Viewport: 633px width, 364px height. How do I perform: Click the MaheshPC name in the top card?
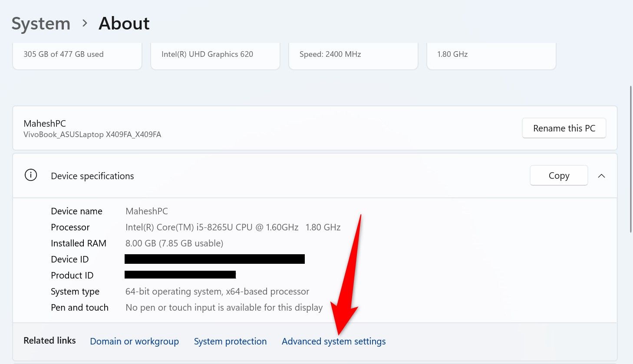[45, 124]
